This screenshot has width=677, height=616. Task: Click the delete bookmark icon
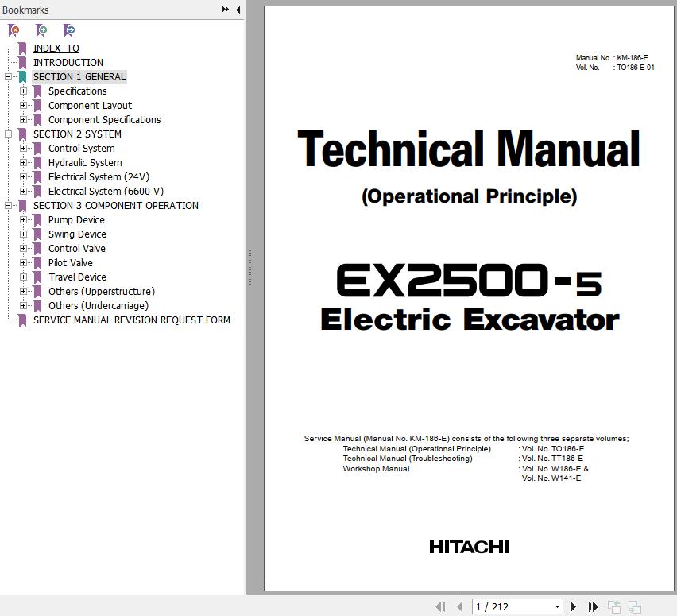[14, 30]
